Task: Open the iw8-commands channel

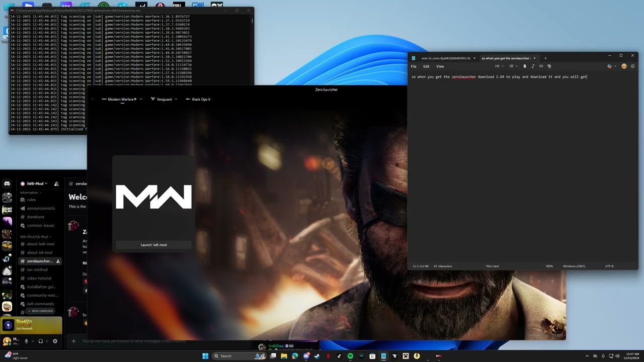Action: pos(40,304)
